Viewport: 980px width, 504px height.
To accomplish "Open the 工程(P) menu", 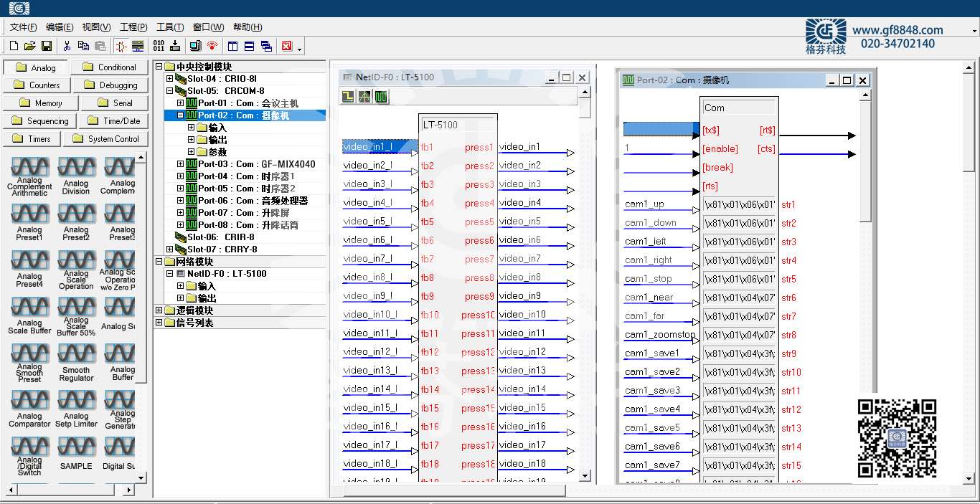I will pyautogui.click(x=133, y=27).
